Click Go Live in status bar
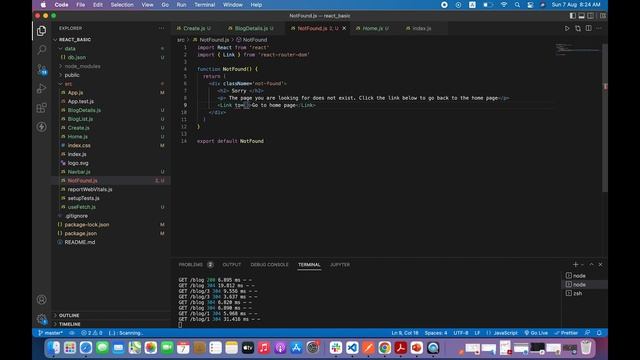This screenshot has width=640, height=360. point(536,333)
